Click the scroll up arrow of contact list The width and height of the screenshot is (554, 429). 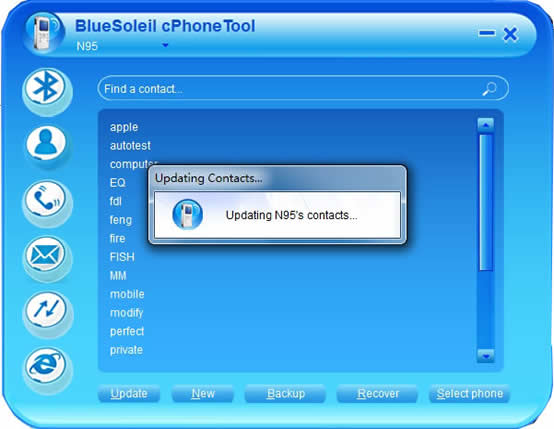click(x=486, y=125)
